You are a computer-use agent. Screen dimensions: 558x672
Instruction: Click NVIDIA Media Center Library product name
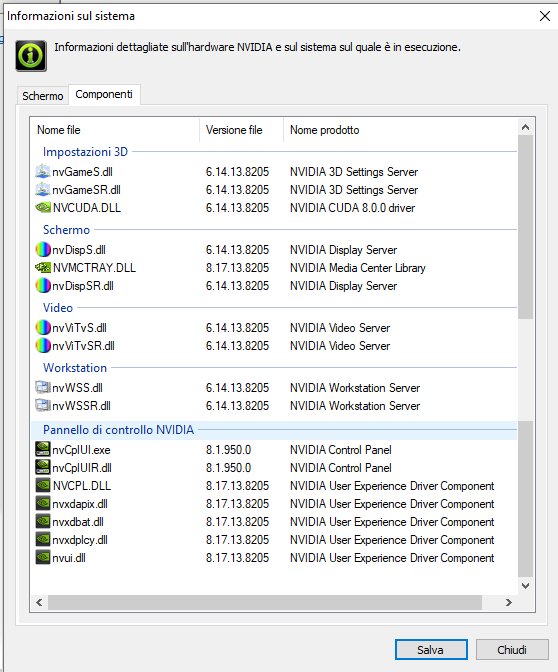tap(357, 268)
